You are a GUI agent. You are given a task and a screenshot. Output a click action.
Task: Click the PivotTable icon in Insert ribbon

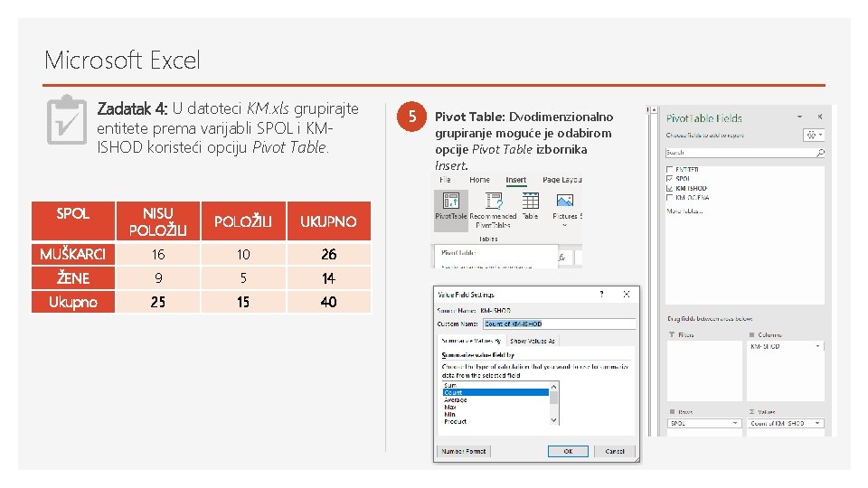[x=450, y=201]
